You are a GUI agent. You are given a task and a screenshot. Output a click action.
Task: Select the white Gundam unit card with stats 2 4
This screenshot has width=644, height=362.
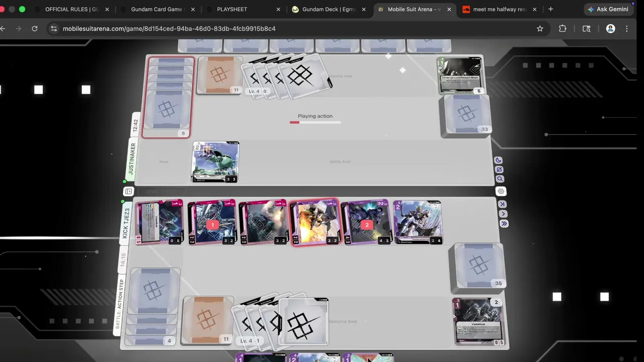pyautogui.click(x=418, y=222)
